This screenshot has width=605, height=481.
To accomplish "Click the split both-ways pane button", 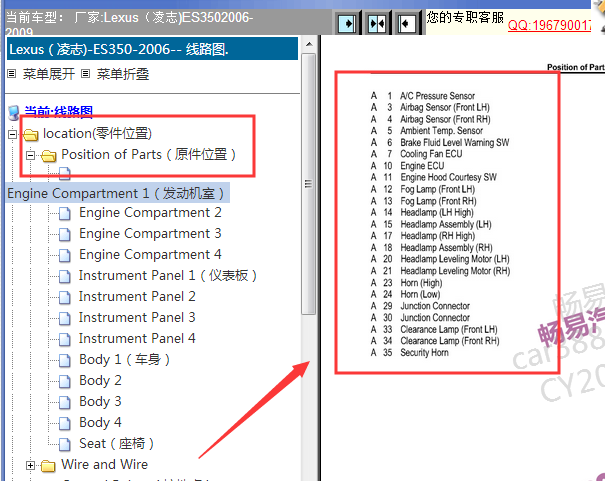I will pos(377,24).
